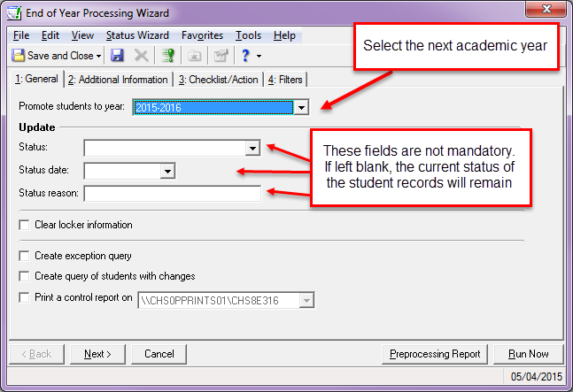Check Print a control report on
573x392 pixels.
point(24,298)
